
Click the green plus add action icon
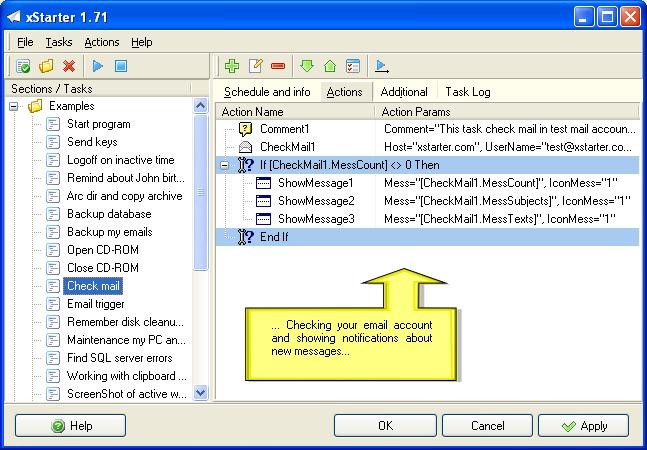[x=232, y=67]
